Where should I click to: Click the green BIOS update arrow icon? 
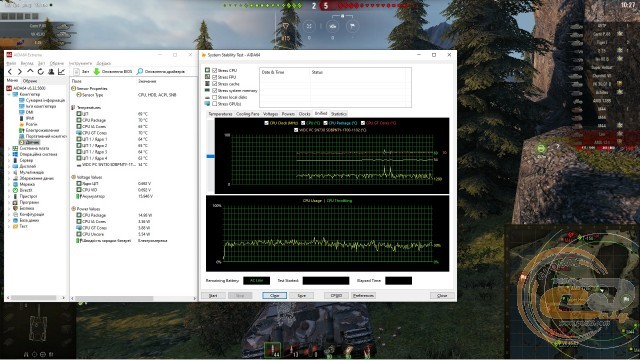tap(97, 71)
